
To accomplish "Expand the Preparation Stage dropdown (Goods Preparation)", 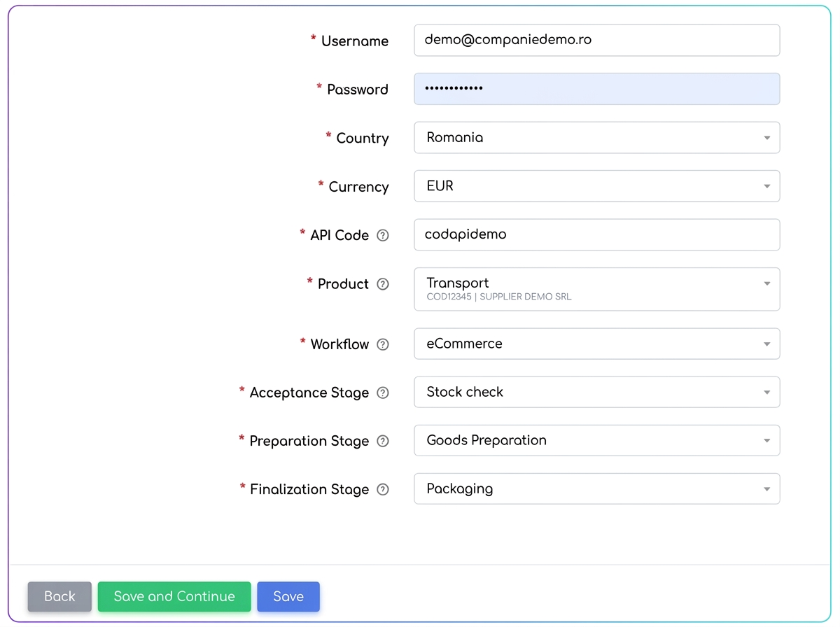I will (597, 440).
